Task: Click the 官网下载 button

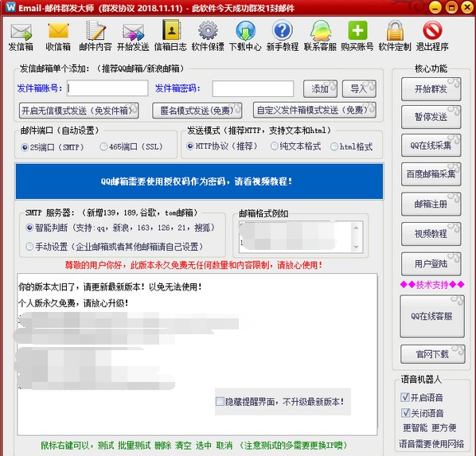Action: pyautogui.click(x=432, y=354)
